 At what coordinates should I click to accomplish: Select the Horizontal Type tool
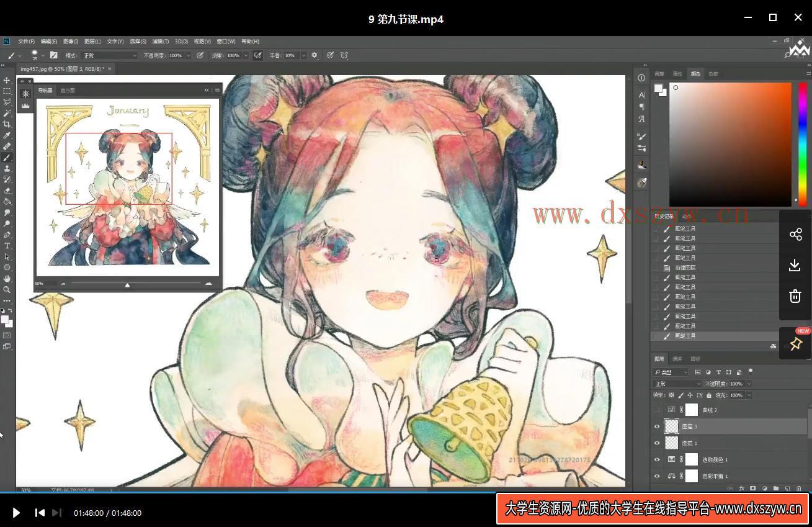[x=7, y=246]
